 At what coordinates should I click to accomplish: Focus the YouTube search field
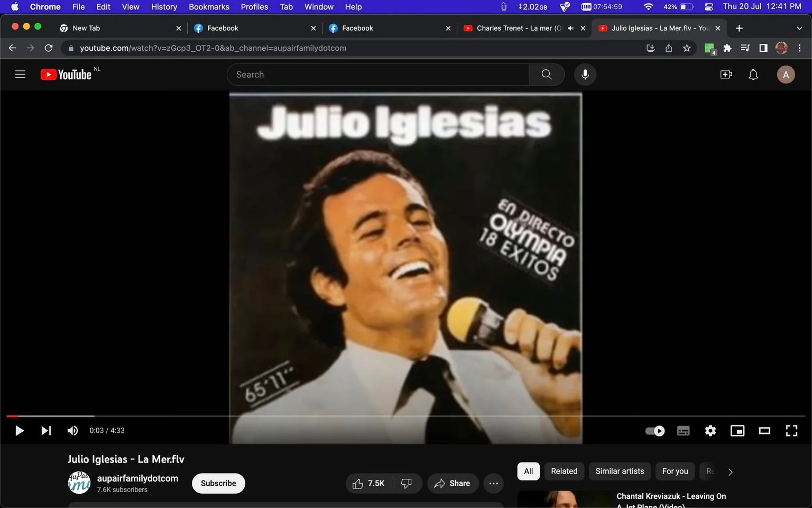[x=378, y=75]
